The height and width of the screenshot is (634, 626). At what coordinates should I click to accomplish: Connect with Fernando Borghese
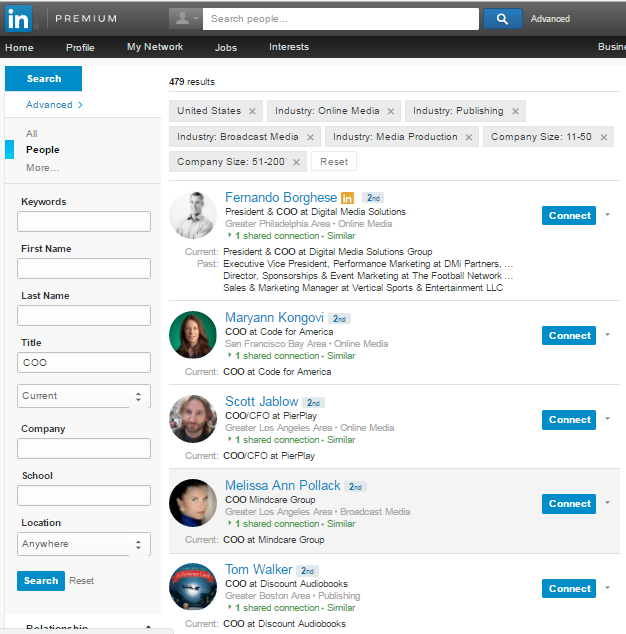tap(569, 216)
